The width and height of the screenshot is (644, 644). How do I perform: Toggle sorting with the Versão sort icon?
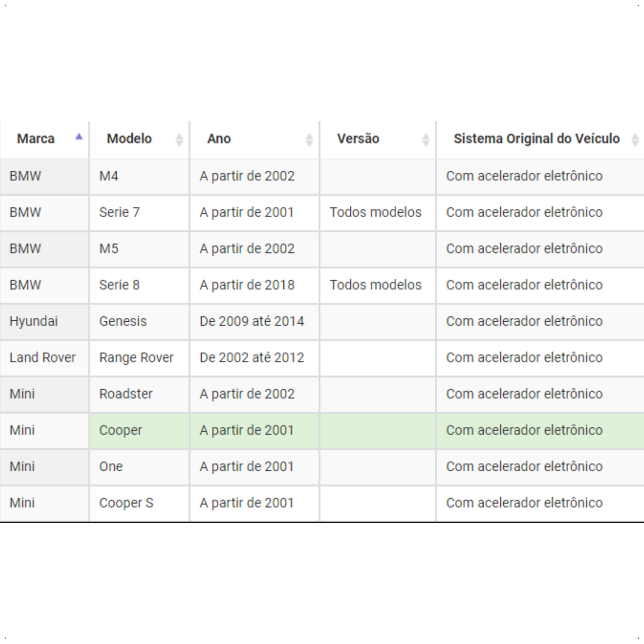point(426,140)
